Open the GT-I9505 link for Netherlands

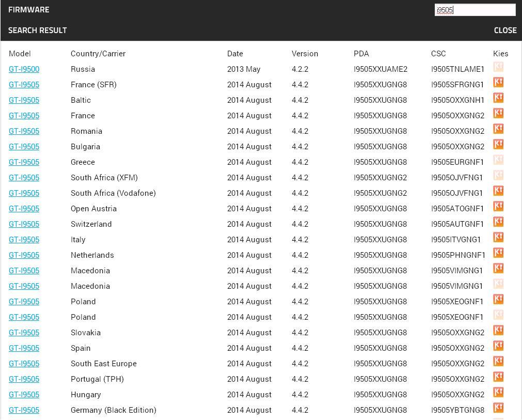click(x=24, y=255)
